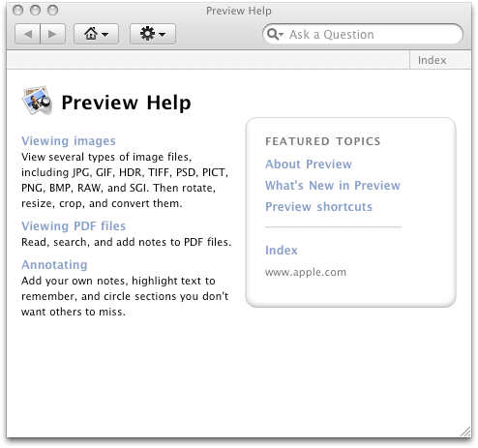Viewport: 478px width, 448px height.
Task: Click the forward navigation arrow
Action: (x=53, y=34)
